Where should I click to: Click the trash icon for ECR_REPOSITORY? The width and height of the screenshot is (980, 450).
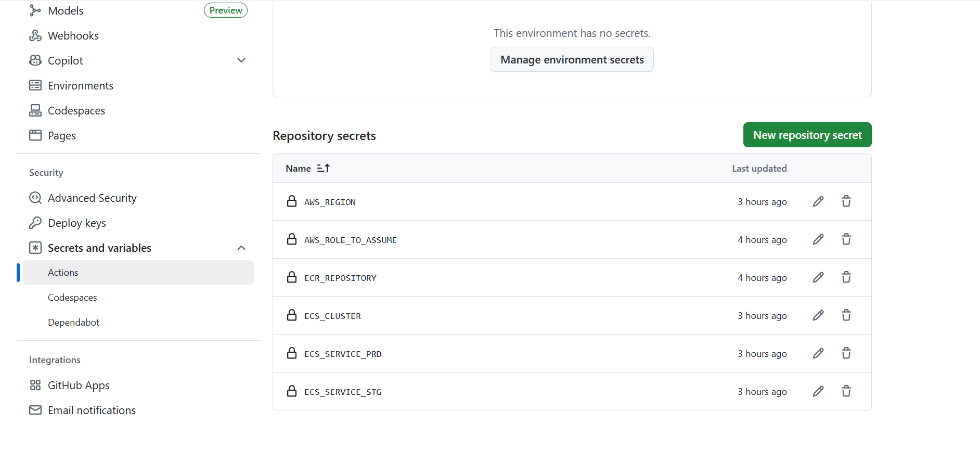tap(846, 277)
